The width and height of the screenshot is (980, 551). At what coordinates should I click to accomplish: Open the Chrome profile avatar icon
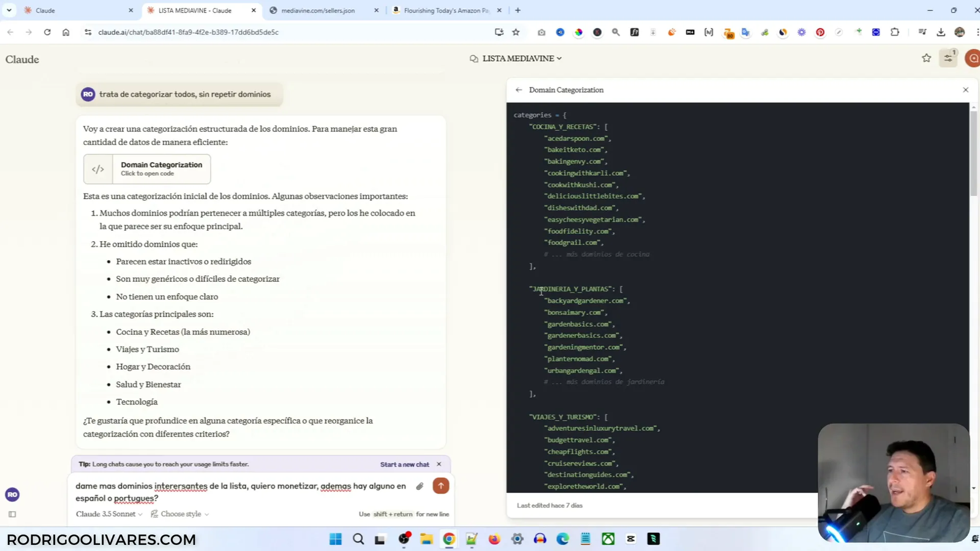[959, 32]
